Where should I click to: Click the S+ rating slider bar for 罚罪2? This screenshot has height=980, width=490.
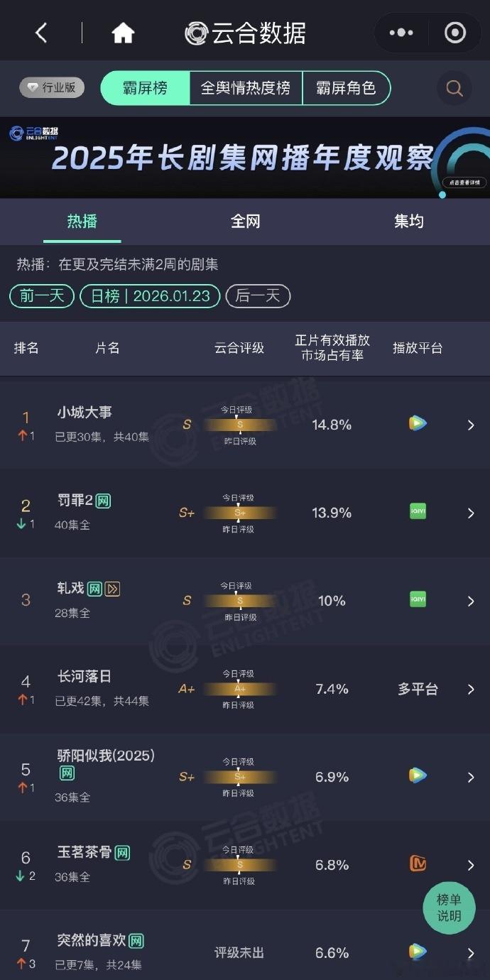239,512
